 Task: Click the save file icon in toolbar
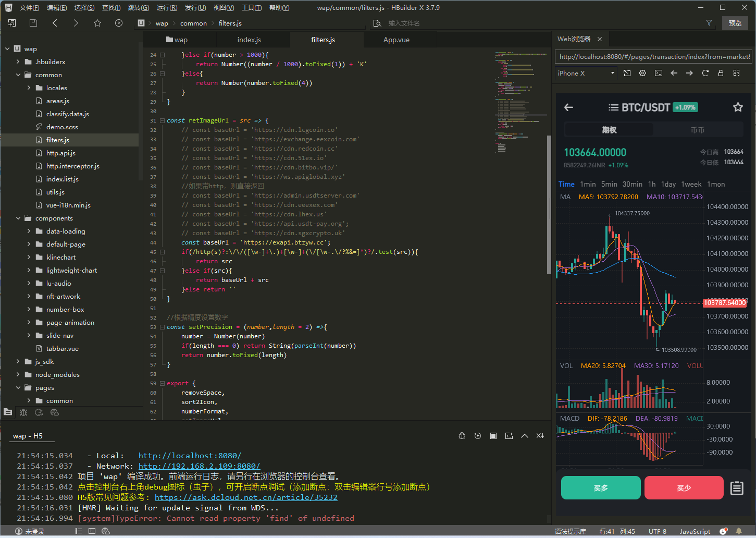33,23
